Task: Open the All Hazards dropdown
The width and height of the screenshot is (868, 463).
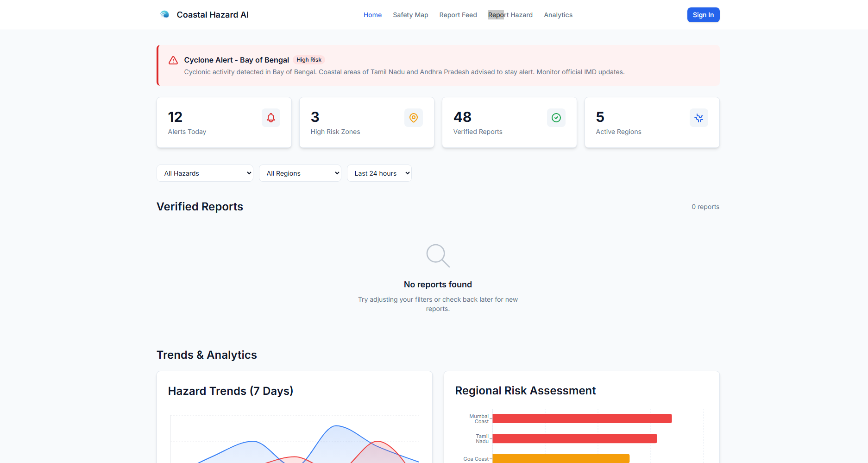Action: pyautogui.click(x=205, y=173)
